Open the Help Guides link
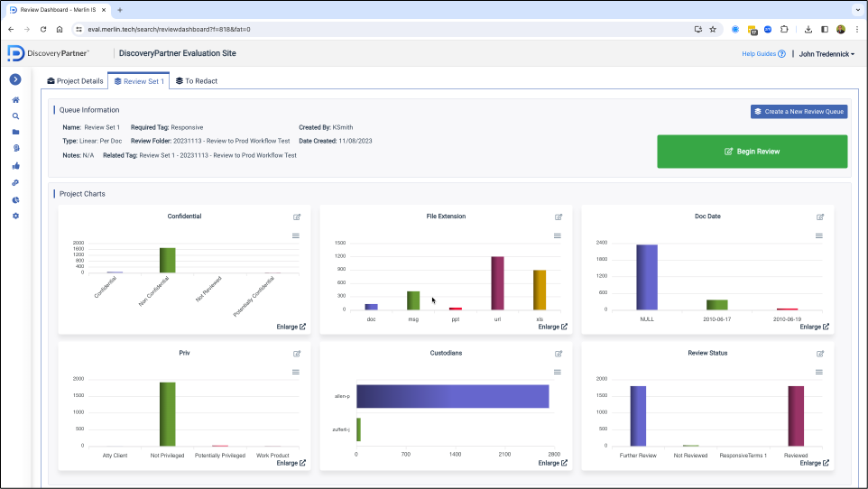The height and width of the screenshot is (489, 868). pos(762,54)
